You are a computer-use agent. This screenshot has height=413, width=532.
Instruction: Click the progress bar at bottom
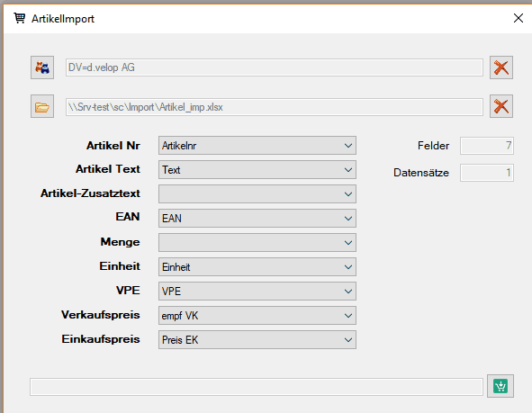tap(257, 387)
